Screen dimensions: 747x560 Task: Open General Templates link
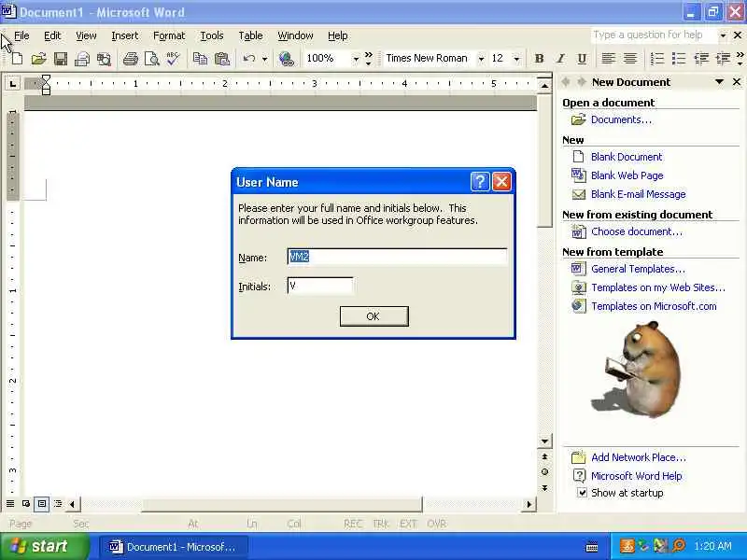[x=639, y=269]
